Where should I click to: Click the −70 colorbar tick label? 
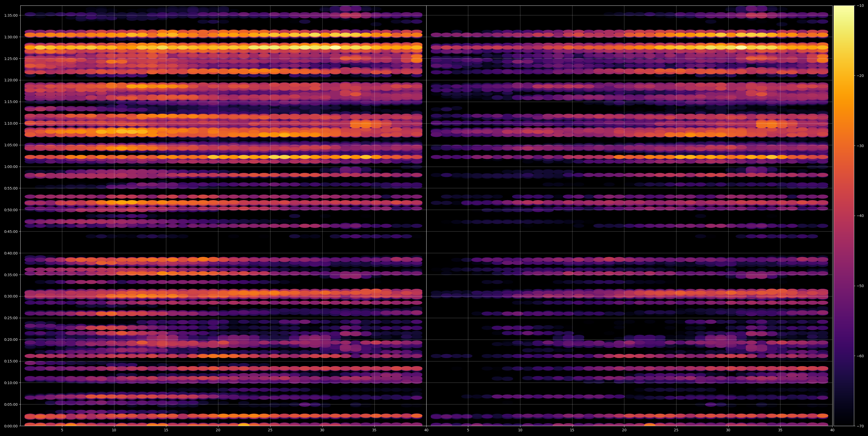point(860,426)
